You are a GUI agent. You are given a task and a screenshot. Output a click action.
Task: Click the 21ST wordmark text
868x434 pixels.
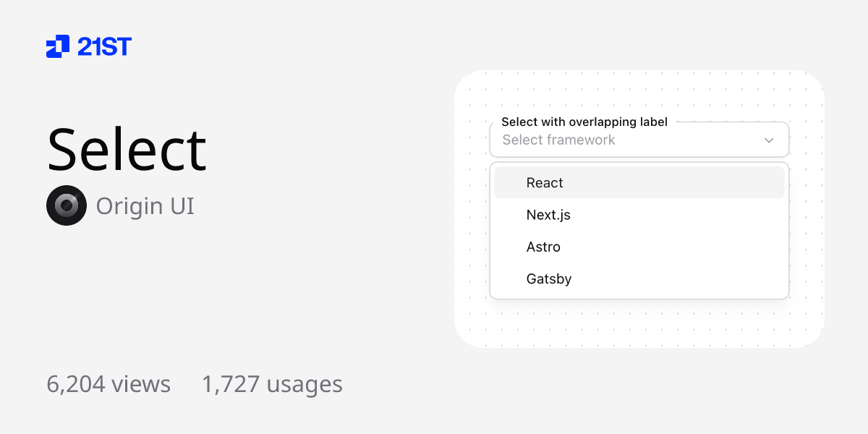click(x=104, y=47)
